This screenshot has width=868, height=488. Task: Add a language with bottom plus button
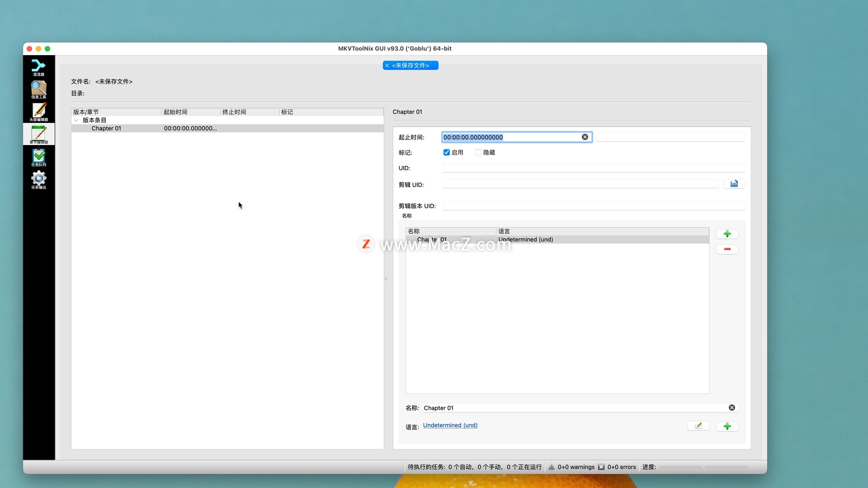(727, 426)
